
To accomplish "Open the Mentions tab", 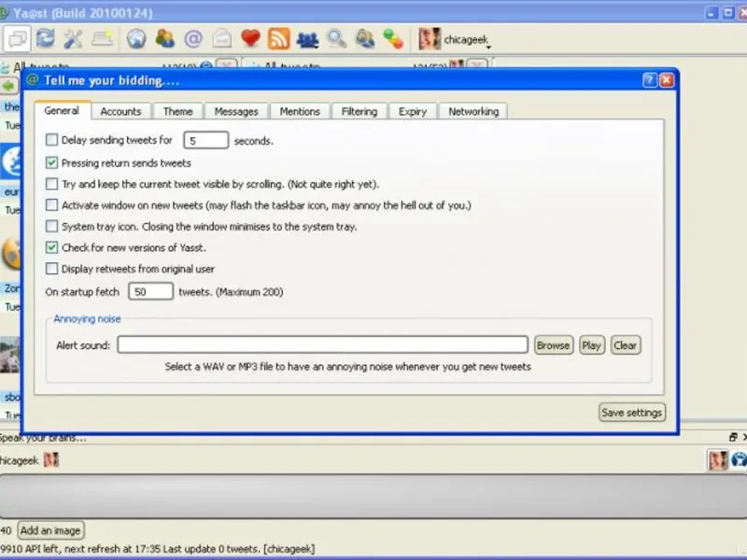I will tap(300, 111).
